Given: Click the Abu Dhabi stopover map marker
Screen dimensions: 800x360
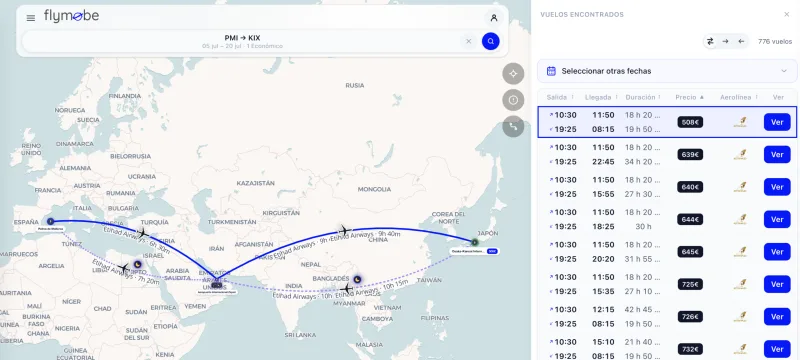Looking at the screenshot, I should [x=217, y=285].
